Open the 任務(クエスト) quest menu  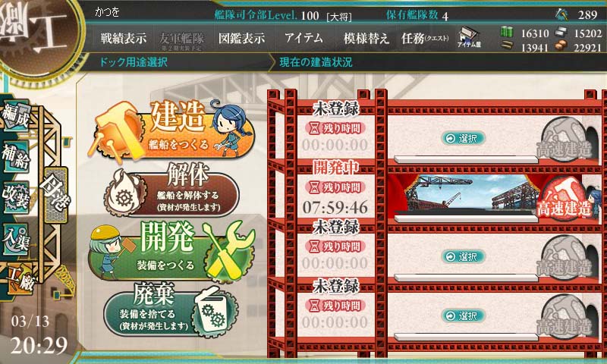point(425,38)
